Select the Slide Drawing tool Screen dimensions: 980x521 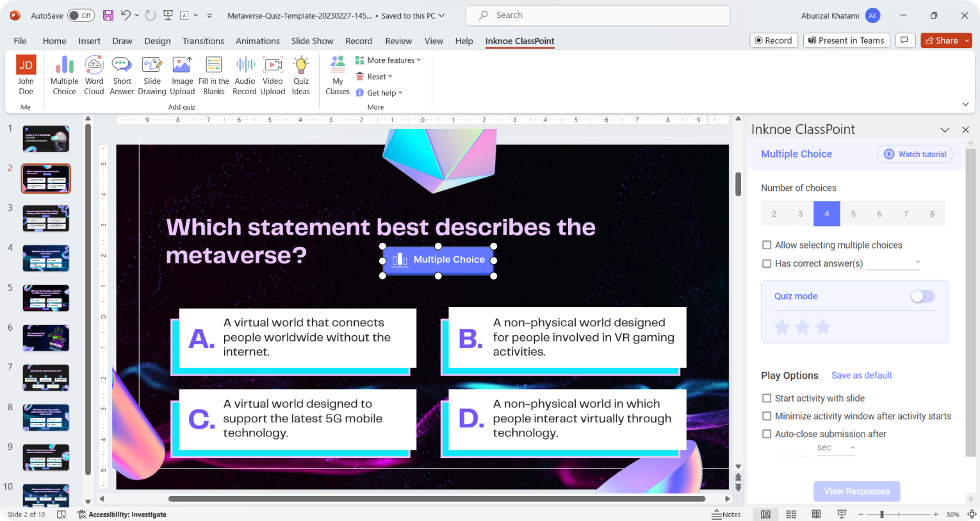click(152, 74)
